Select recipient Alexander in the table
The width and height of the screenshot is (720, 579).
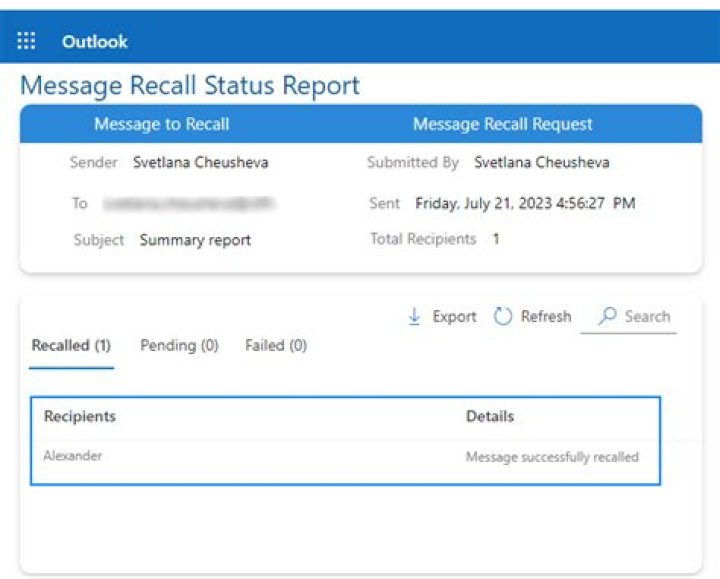[x=73, y=456]
